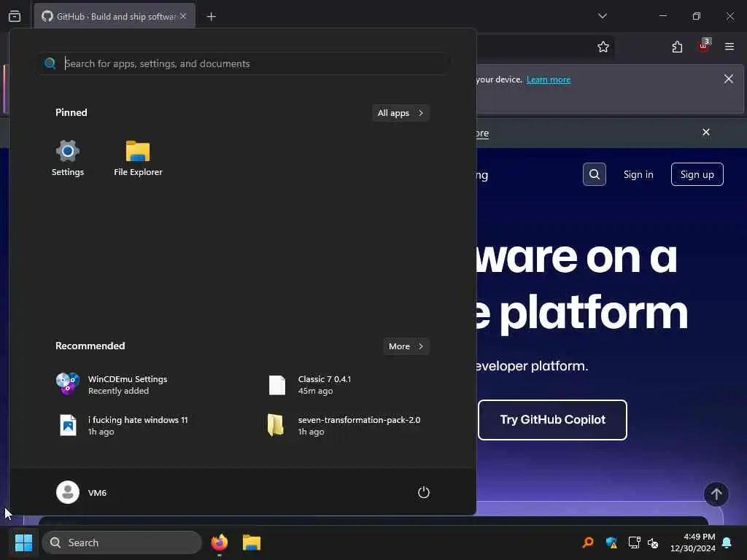747x560 pixels.
Task: Open File Explorer from pinned apps
Action: (138, 158)
